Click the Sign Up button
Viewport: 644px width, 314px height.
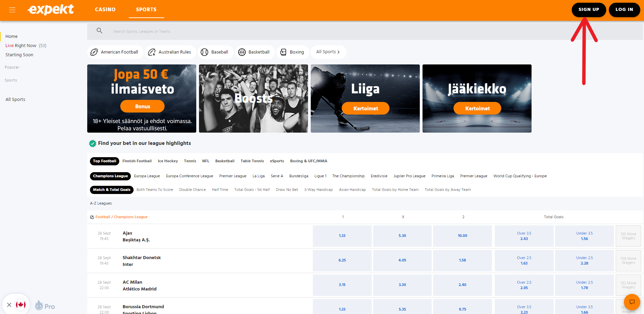point(589,10)
